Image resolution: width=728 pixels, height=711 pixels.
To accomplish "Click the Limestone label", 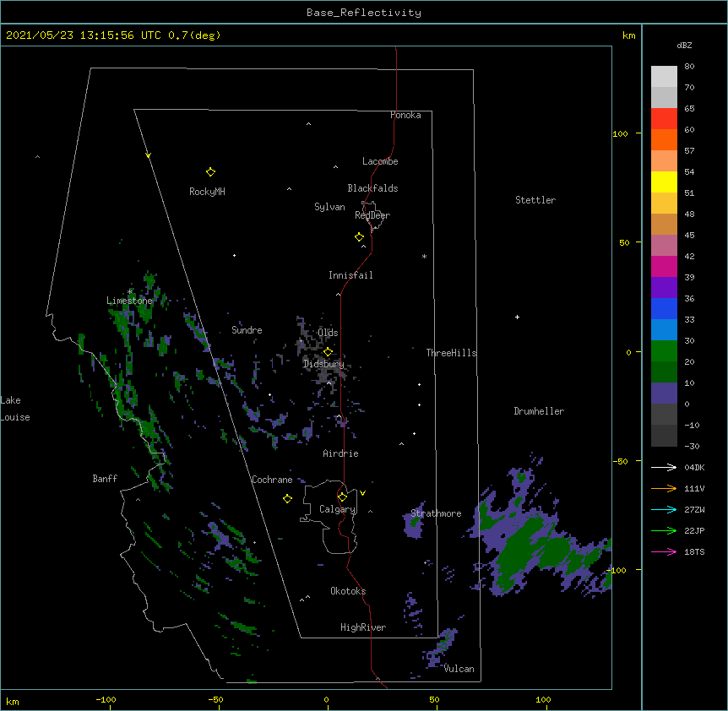I will pyautogui.click(x=129, y=301).
